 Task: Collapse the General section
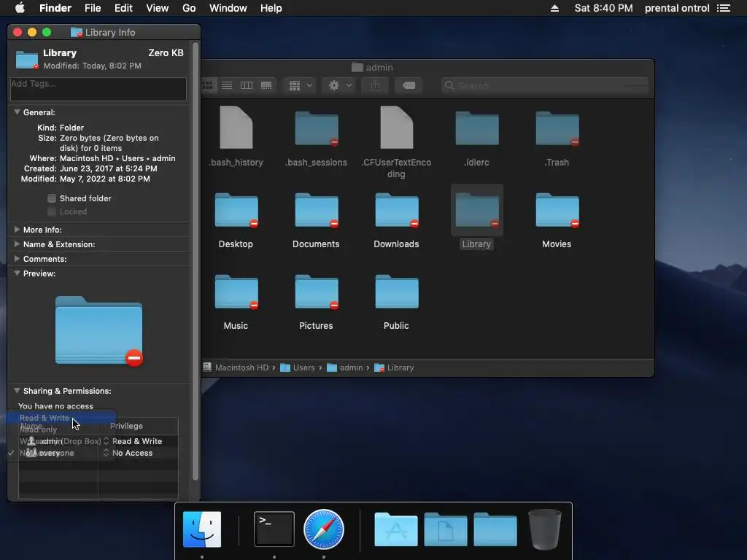(x=18, y=112)
